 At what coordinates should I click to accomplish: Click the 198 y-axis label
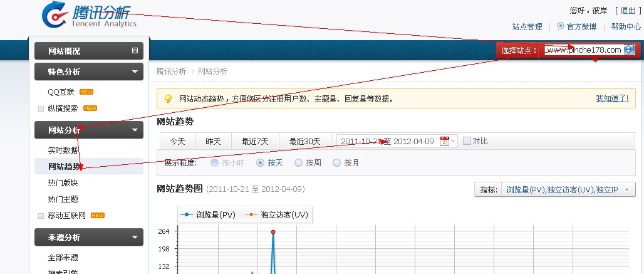tap(164, 248)
